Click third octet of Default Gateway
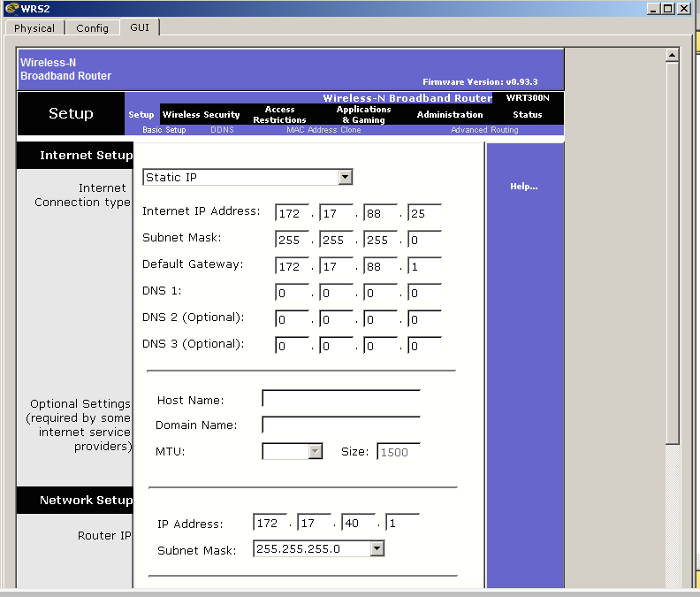 pyautogui.click(x=380, y=266)
